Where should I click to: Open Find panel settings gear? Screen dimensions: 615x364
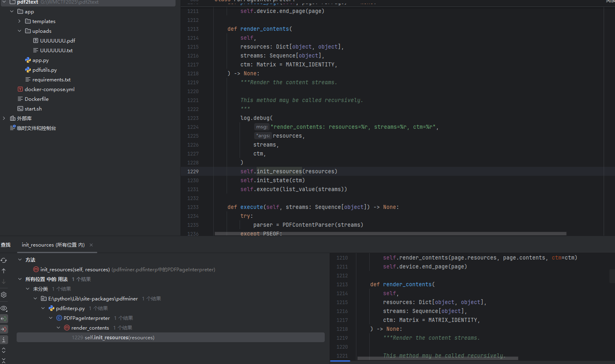pyautogui.click(x=4, y=295)
